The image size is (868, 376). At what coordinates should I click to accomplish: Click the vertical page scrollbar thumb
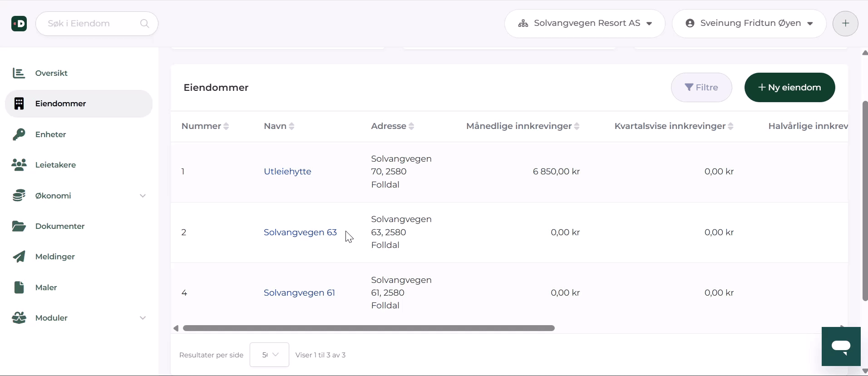[865, 201]
